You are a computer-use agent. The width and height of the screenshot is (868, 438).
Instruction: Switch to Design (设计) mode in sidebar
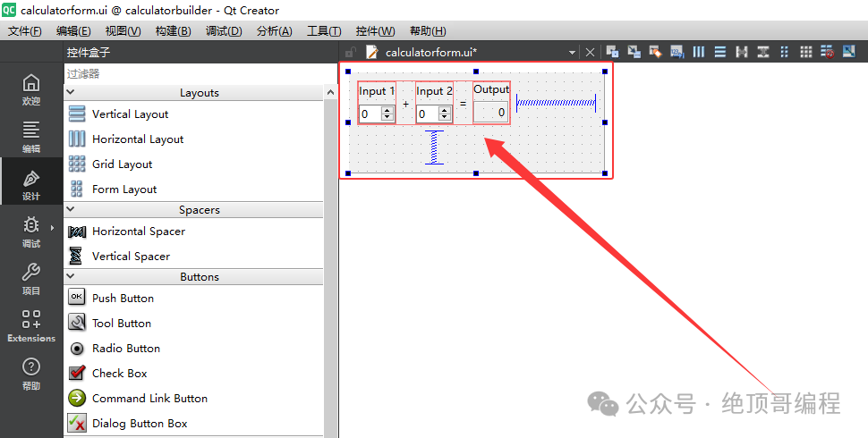point(31,183)
